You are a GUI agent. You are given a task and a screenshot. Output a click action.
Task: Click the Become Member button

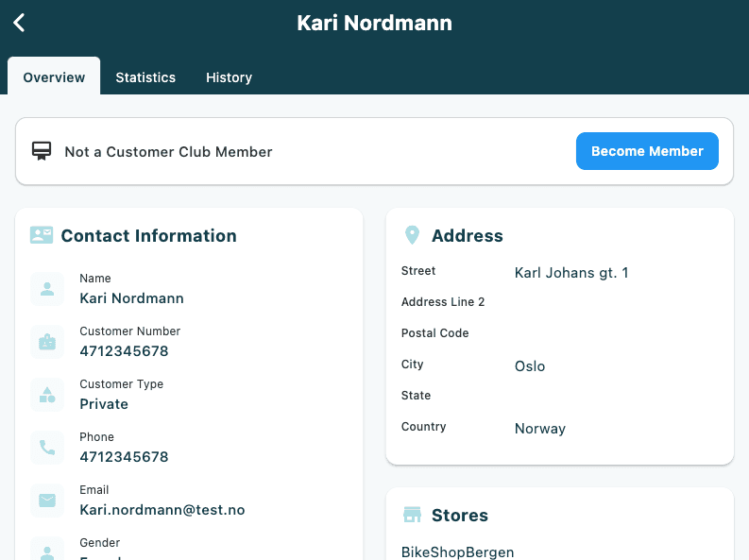point(647,151)
